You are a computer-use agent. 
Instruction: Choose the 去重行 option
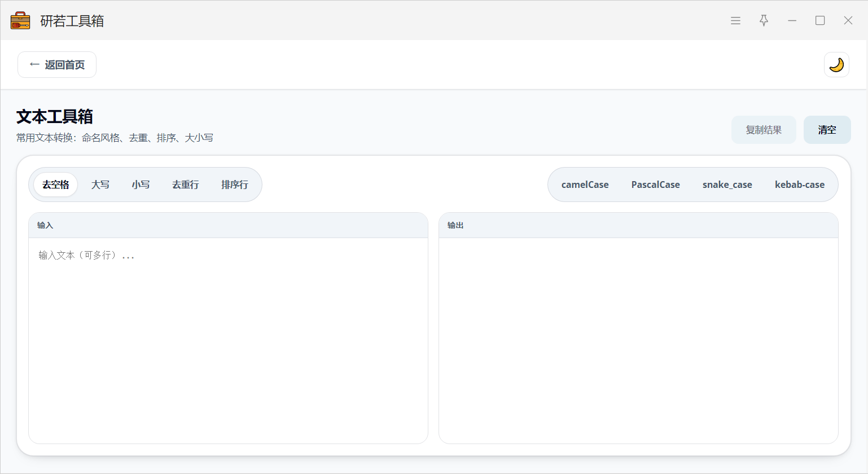click(x=186, y=185)
